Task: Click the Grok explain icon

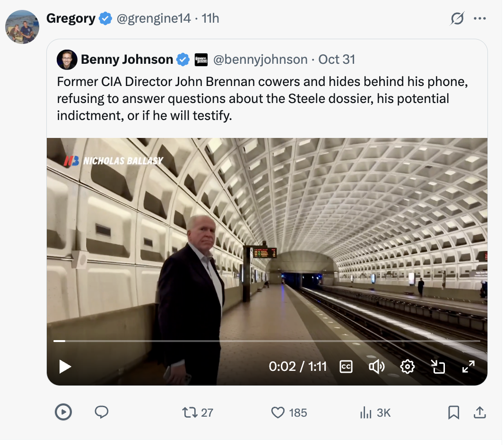Action: 457,19
